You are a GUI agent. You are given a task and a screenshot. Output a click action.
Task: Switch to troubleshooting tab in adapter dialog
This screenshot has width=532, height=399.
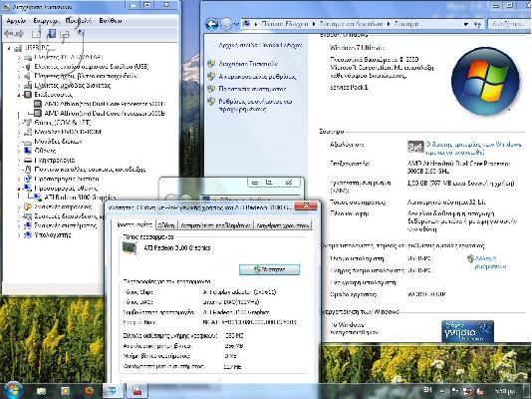[x=215, y=225]
